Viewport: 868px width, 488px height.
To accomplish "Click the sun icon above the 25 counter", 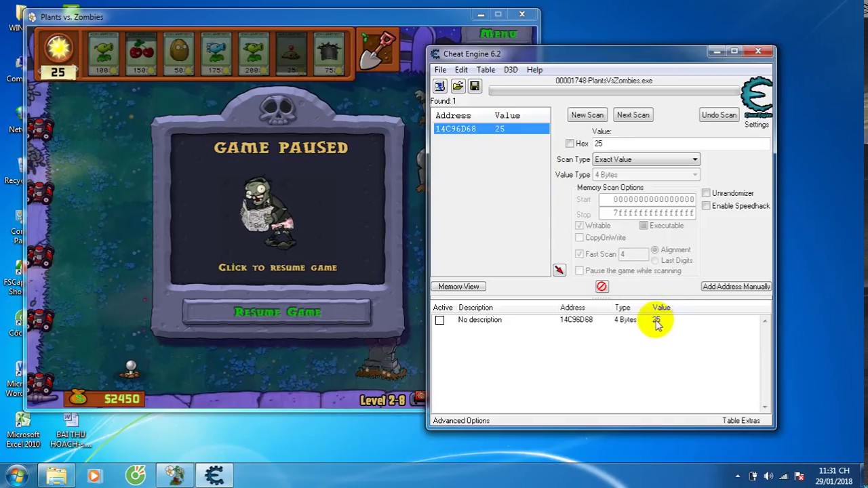I will click(x=58, y=47).
